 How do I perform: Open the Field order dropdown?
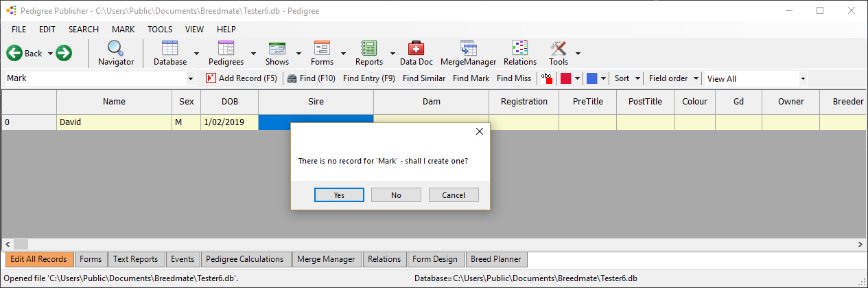click(674, 78)
